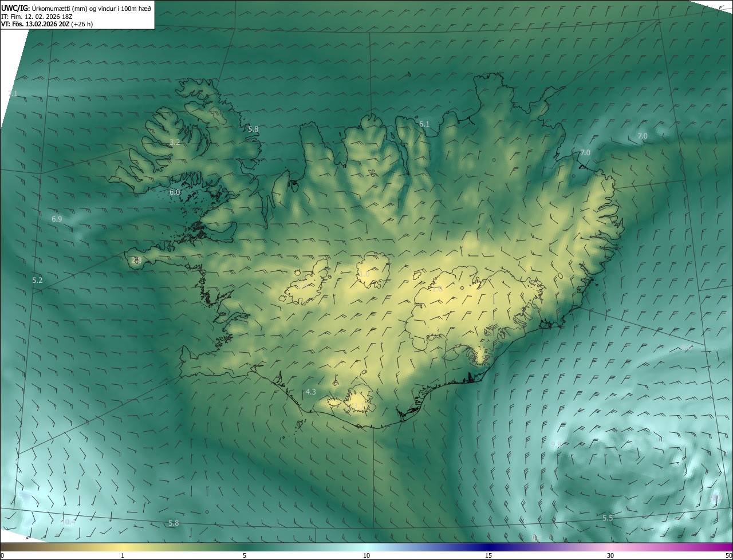Click the 5.5 value label on the map
733x560 pixels.
click(608, 518)
